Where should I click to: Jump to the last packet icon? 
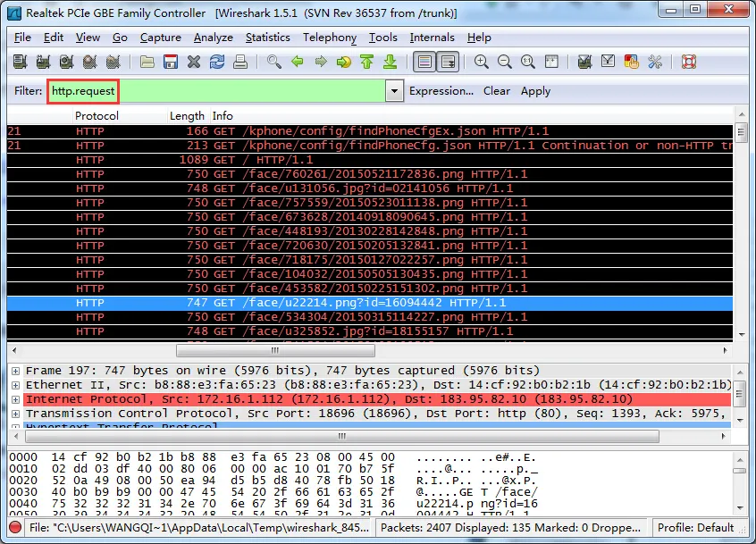click(x=390, y=62)
